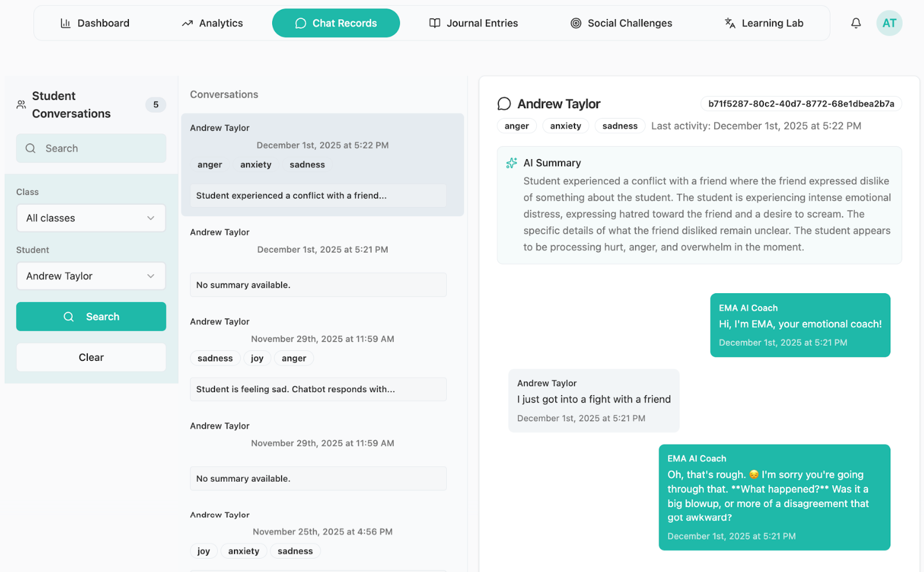Click the Journal Entries book icon
Image resolution: width=924 pixels, height=572 pixels.
coord(435,23)
